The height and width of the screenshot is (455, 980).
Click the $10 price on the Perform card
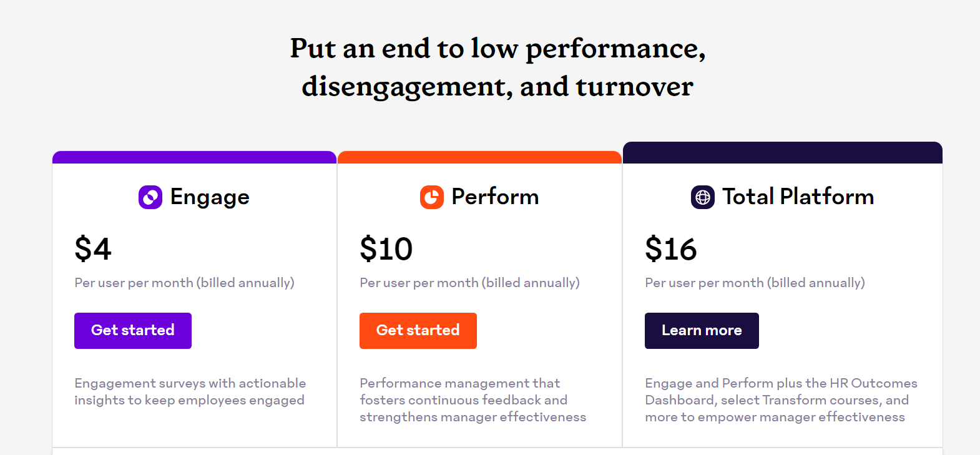(386, 248)
